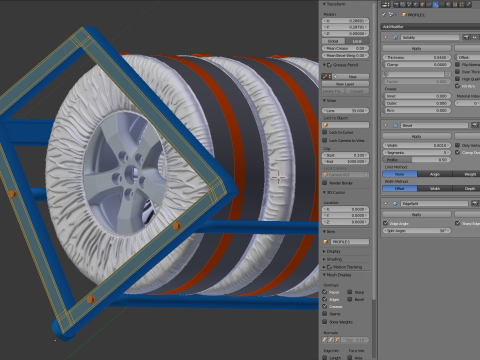Screen dimensions: 480x360
Task: Click the orange PROFILE-L object icon in breadcrumb
Action: point(404,15)
